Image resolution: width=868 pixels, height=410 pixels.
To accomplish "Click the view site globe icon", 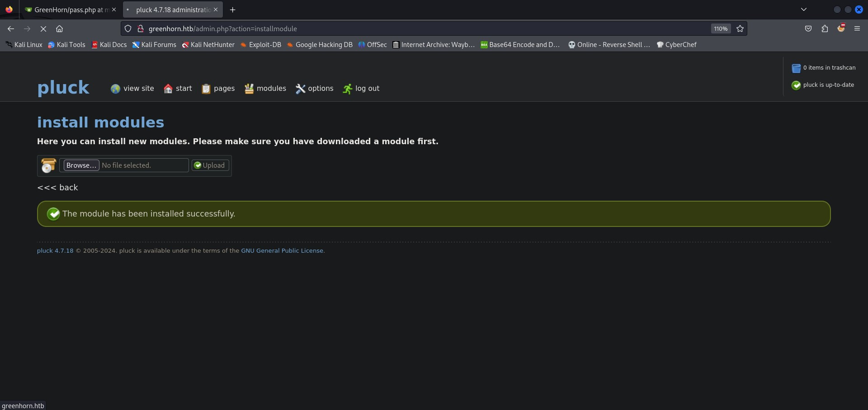I will [116, 89].
